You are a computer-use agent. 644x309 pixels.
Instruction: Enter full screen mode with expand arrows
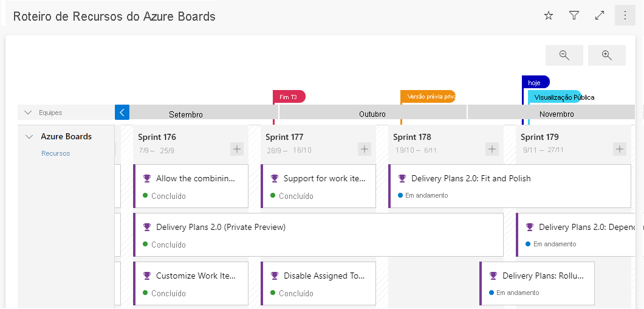coord(600,16)
